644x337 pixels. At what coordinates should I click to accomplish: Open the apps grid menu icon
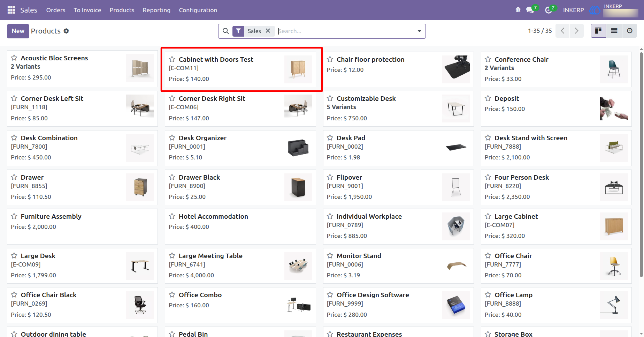11,10
